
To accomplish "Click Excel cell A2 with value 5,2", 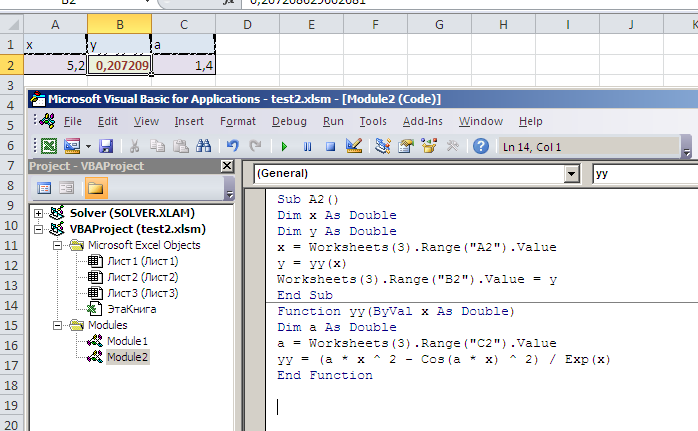I will tap(55, 66).
